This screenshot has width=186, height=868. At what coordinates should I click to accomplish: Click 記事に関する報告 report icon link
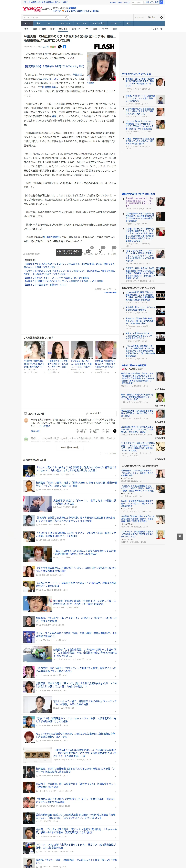[x=32, y=254]
